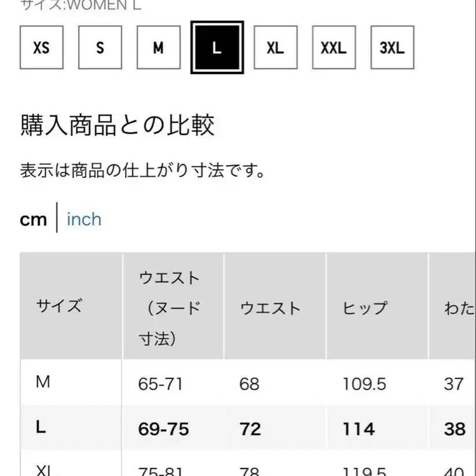The height and width of the screenshot is (476, 476).
Task: Click the 購入商品との比較 heading
Action: pos(118,126)
